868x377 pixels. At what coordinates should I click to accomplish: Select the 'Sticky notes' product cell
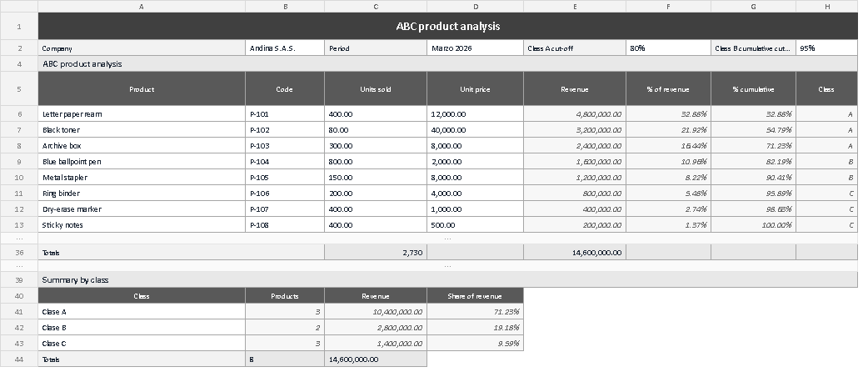pyautogui.click(x=142, y=224)
